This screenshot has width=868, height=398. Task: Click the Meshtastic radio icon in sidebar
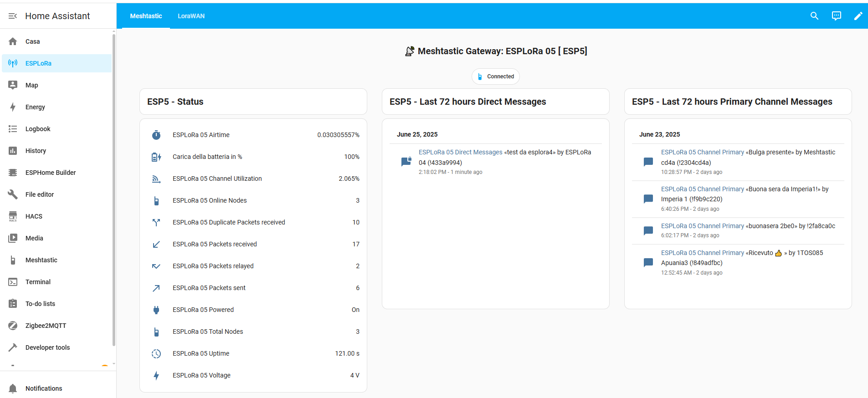coord(13,260)
